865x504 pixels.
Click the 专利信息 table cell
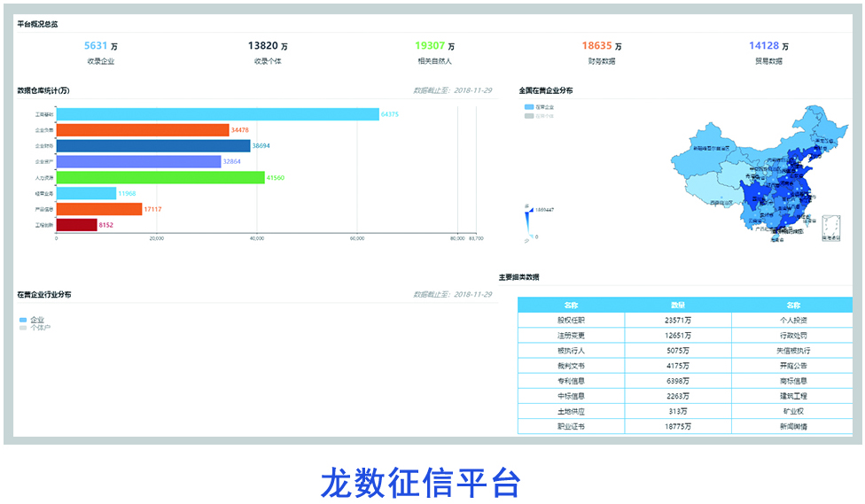[571, 381]
